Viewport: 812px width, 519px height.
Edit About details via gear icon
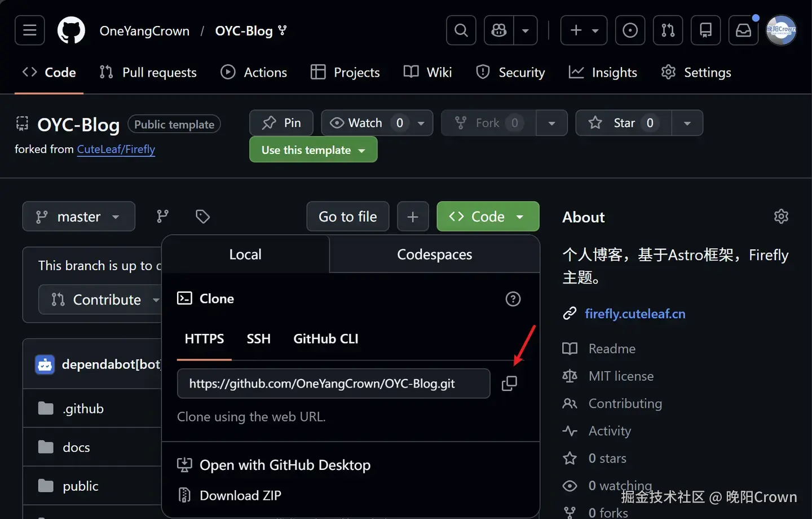coord(781,217)
